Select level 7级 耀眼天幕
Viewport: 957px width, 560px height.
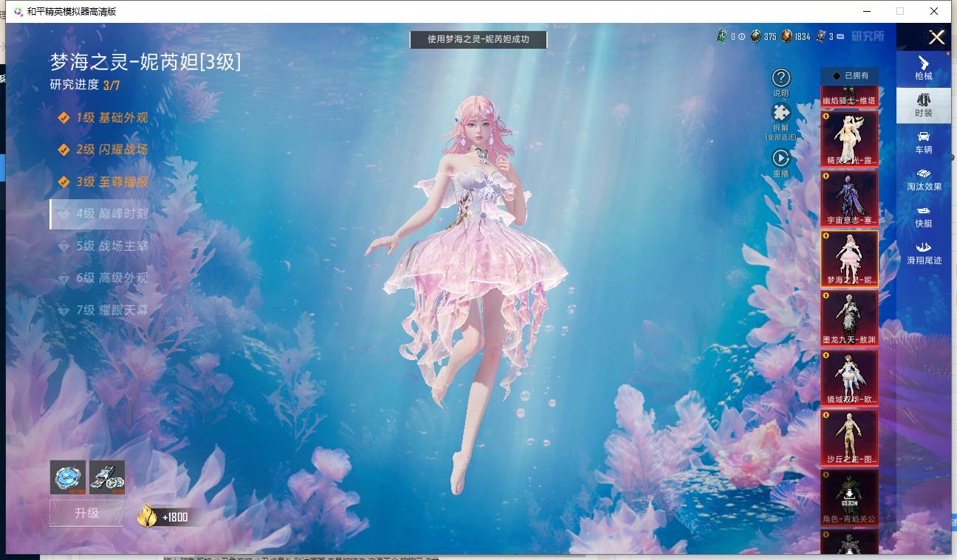(103, 310)
